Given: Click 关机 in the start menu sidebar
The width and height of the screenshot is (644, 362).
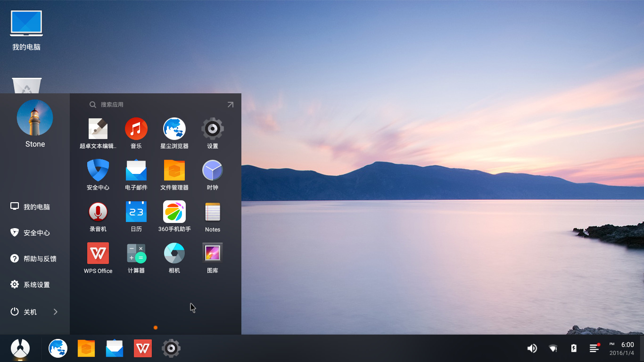Looking at the screenshot, I should coord(24,312).
